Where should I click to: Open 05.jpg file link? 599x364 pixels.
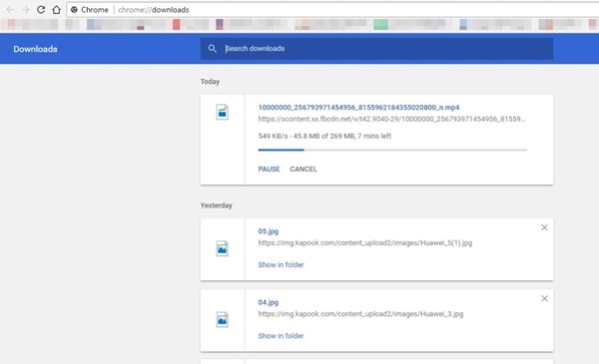[269, 231]
